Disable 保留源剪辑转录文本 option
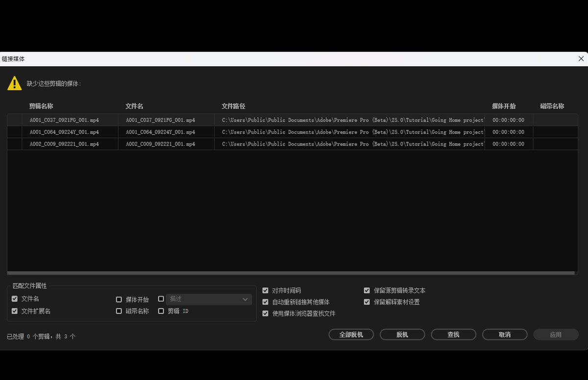Viewport: 588px width, 380px height. (x=367, y=290)
